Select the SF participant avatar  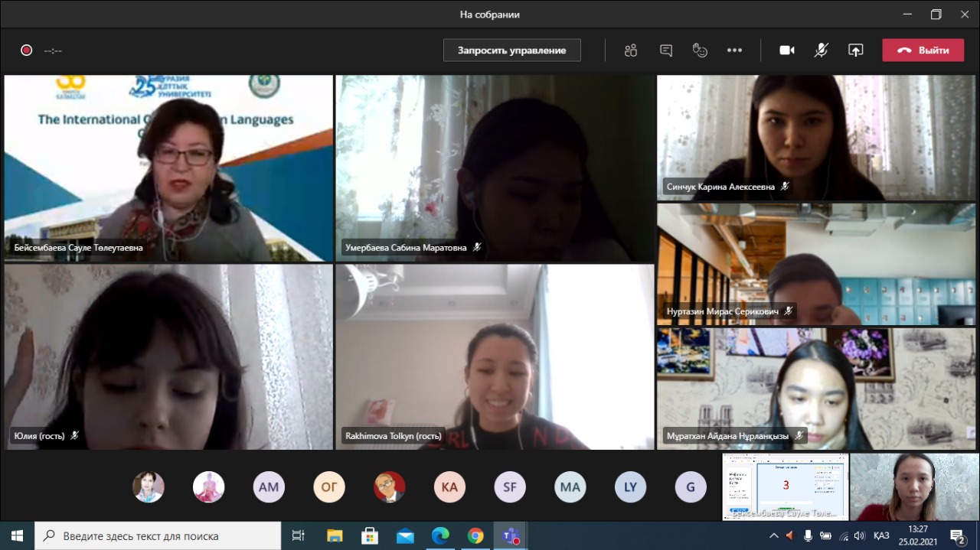click(510, 487)
